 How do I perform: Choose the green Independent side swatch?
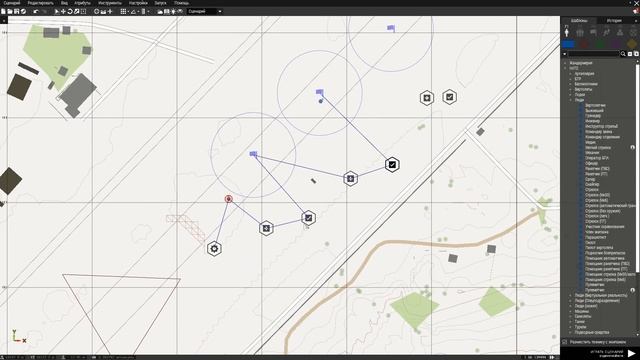click(x=600, y=44)
